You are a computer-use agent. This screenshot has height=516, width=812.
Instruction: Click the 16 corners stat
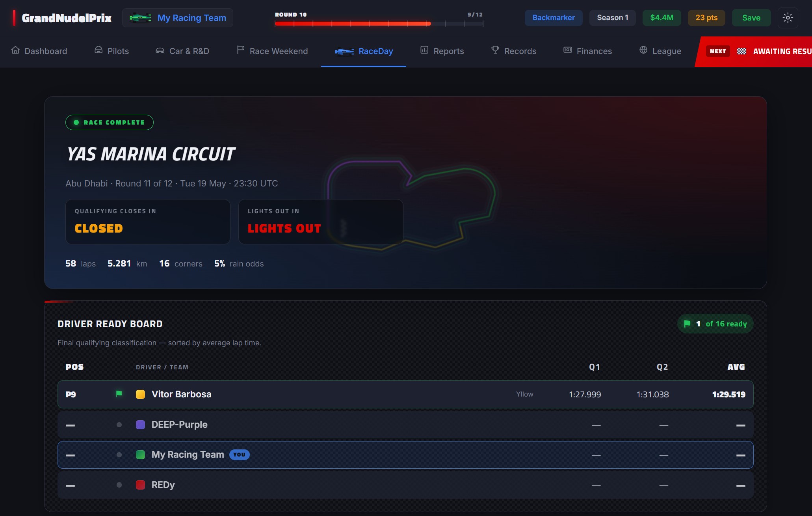coord(181,264)
